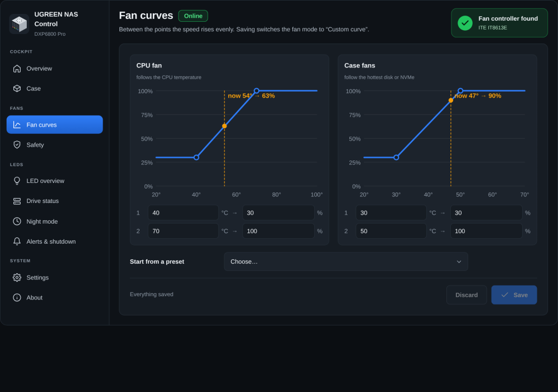558x392 pixels.
Task: Click the preset dropdown chevron arrow
Action: (x=459, y=262)
